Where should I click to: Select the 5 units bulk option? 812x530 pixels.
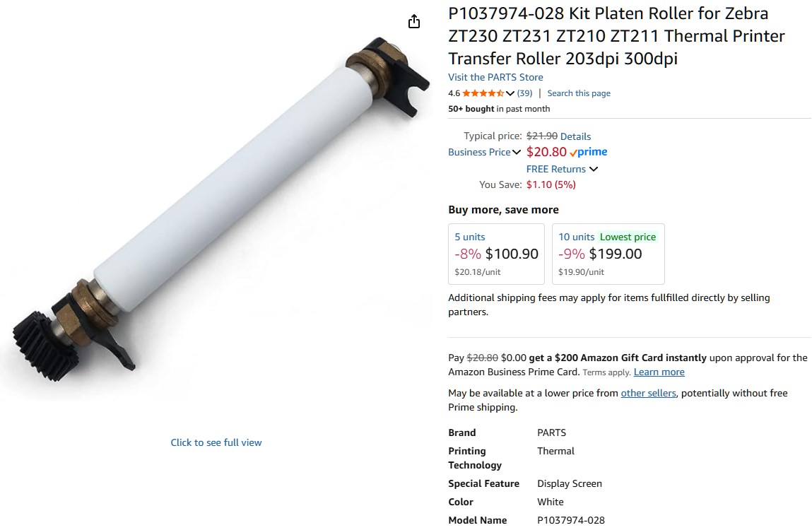(x=496, y=254)
